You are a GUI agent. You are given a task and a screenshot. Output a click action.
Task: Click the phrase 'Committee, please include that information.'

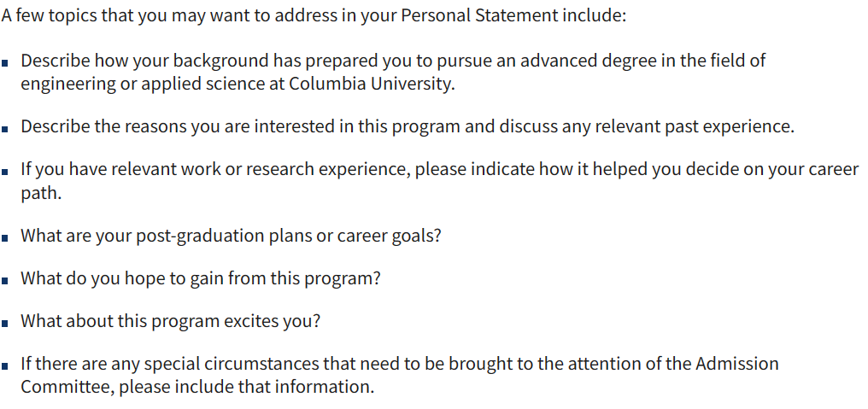point(197,386)
